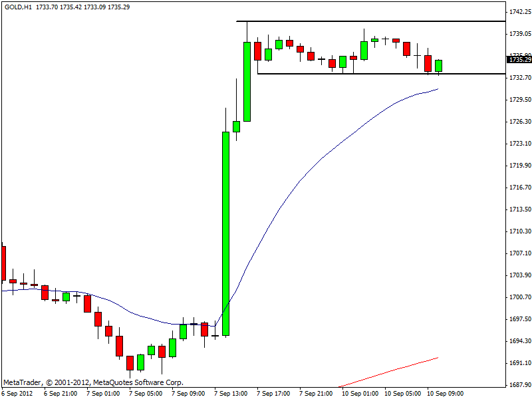
Task: Click the 7 Sep 05:00 time axis label
Action: [x=145, y=393]
